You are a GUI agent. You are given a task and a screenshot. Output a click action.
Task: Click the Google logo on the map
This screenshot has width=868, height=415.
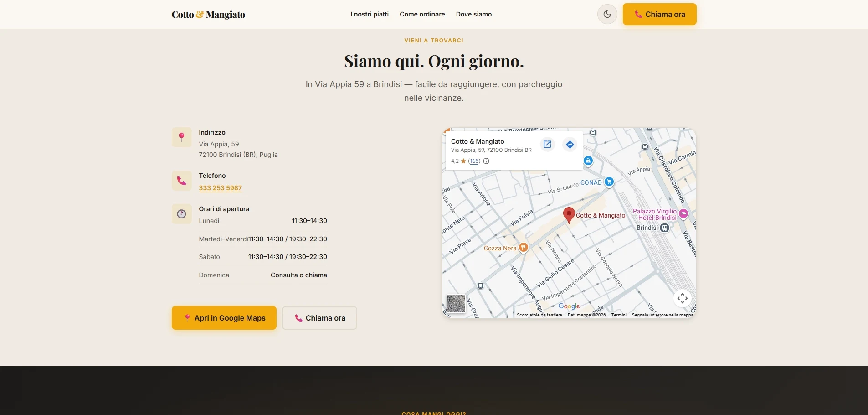[x=569, y=306]
